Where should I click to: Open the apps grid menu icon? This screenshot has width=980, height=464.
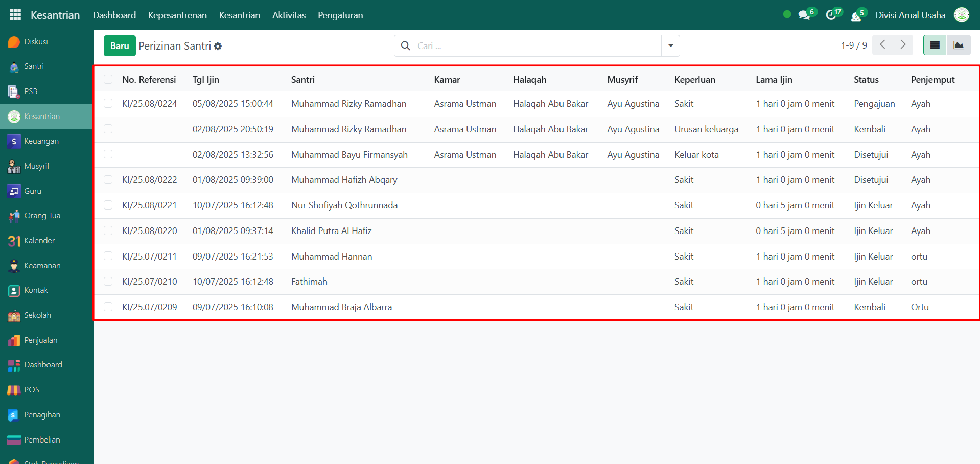coord(15,15)
